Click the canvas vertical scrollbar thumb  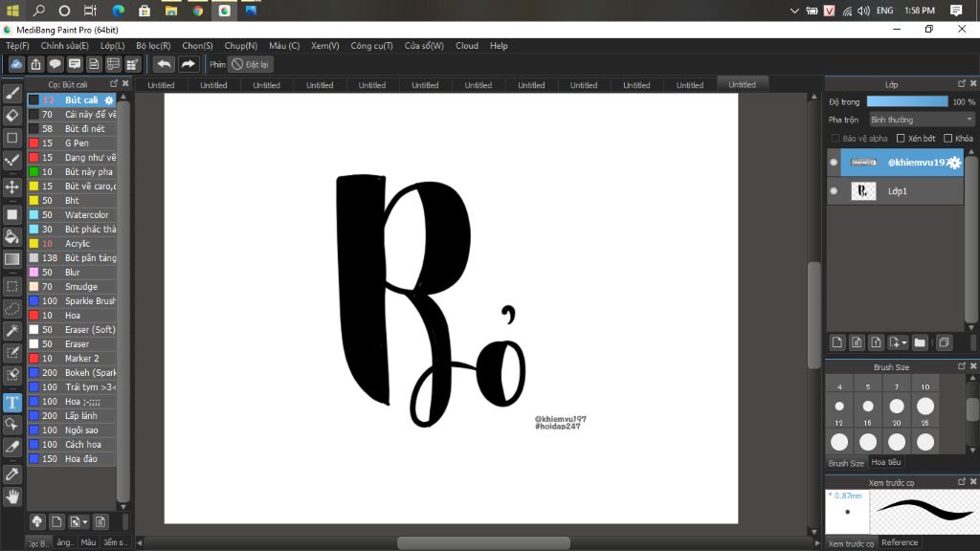point(813,316)
